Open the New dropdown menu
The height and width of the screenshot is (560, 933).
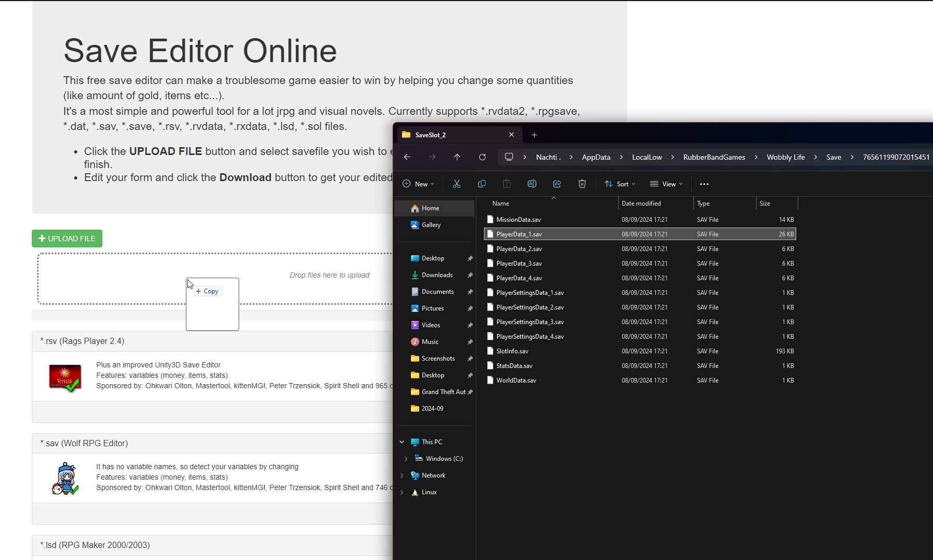(418, 184)
